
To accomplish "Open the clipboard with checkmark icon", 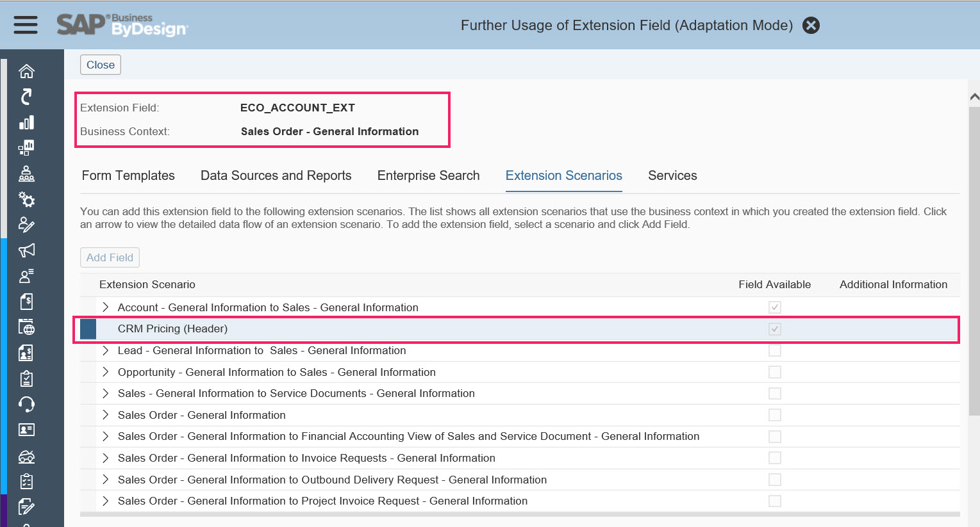I will tap(26, 378).
